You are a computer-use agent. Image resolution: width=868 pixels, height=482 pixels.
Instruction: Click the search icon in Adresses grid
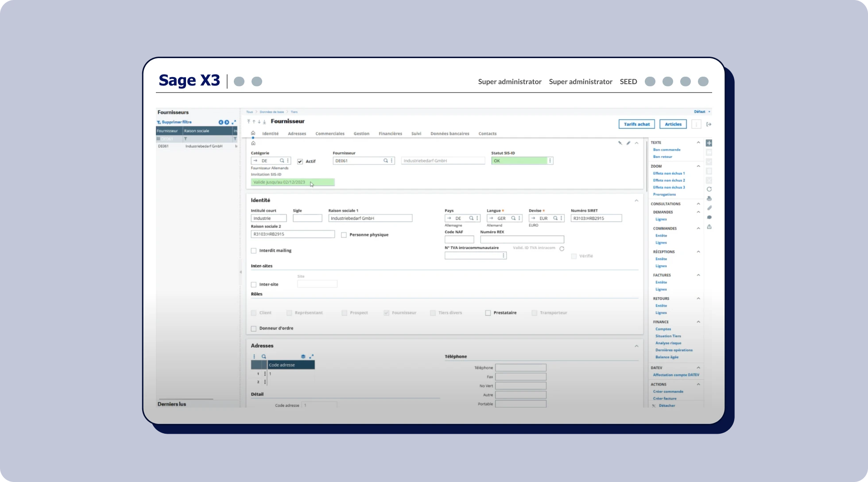[264, 357]
